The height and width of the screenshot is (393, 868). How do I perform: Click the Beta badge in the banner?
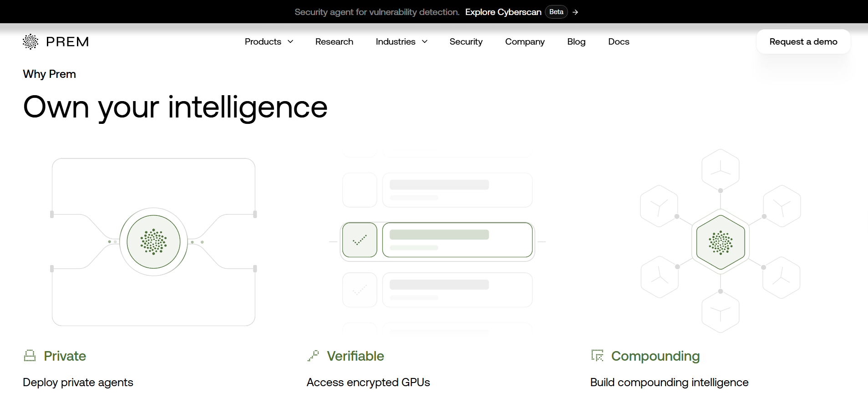pos(556,12)
